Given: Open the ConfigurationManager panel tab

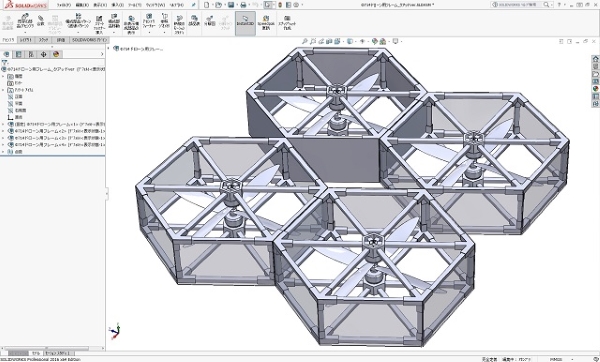Looking at the screenshot, I should tap(31, 54).
